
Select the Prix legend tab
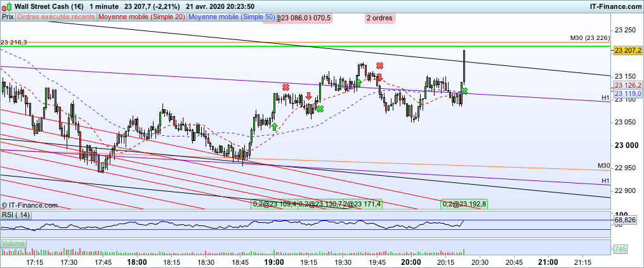pyautogui.click(x=8, y=17)
